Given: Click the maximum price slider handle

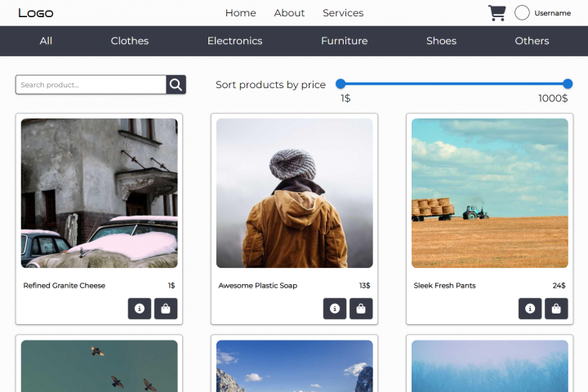Looking at the screenshot, I should coord(568,83).
